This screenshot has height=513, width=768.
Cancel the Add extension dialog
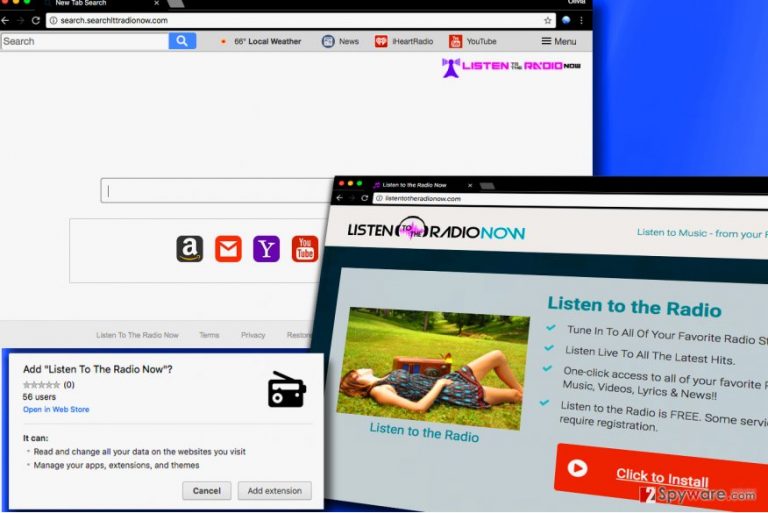pyautogui.click(x=207, y=490)
